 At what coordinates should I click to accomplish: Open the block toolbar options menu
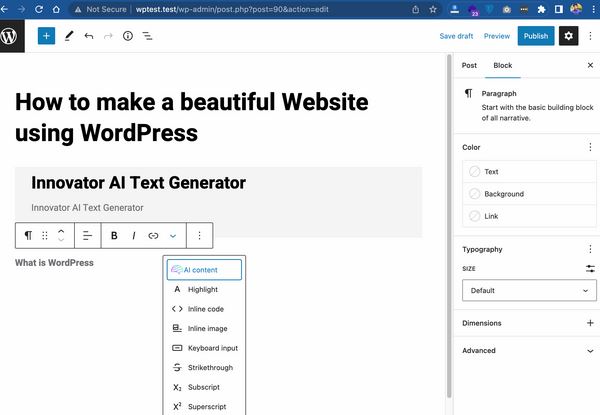(x=199, y=236)
